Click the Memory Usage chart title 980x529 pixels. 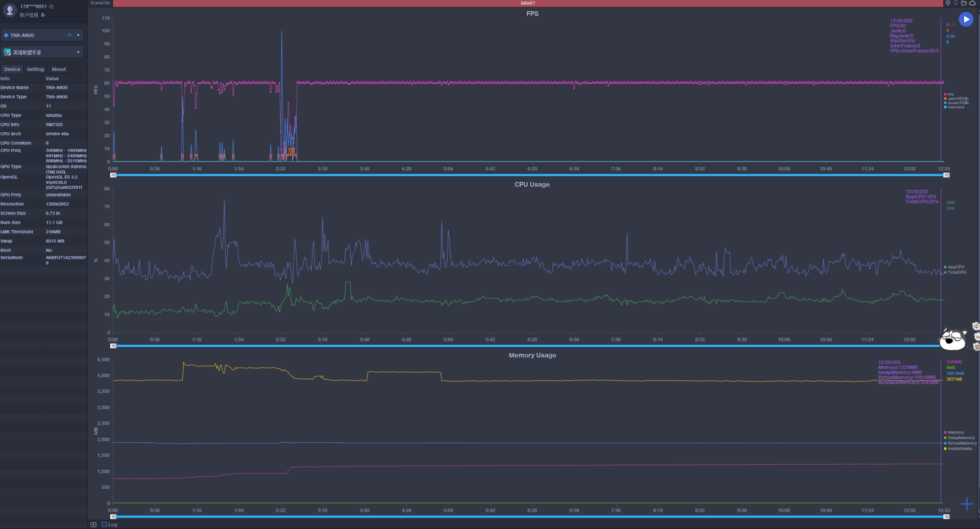click(x=532, y=355)
